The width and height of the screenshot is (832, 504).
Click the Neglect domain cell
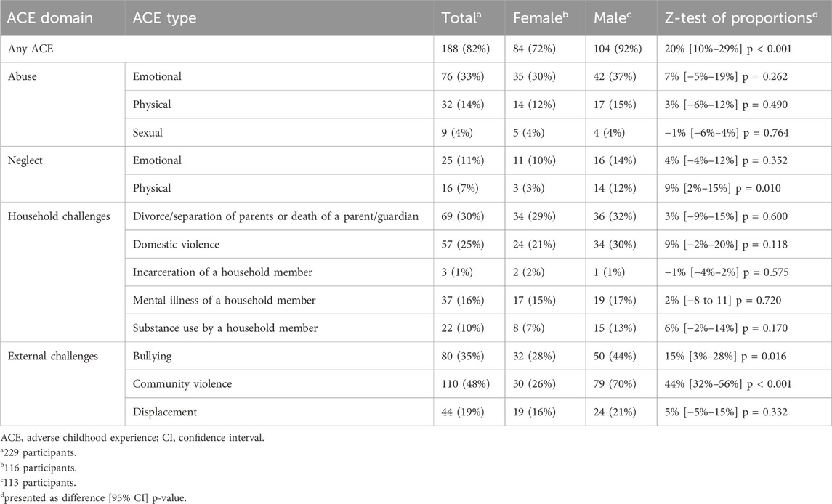29,160
